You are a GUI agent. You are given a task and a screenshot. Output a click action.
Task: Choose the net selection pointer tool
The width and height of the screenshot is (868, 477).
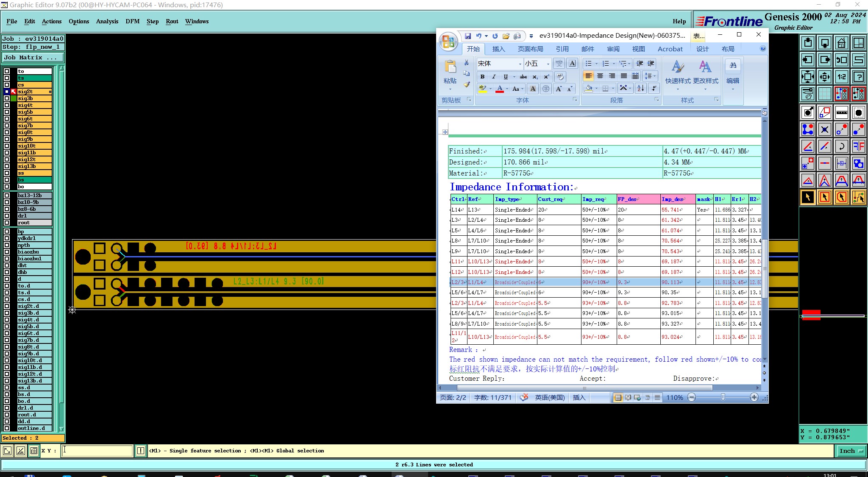click(x=858, y=197)
